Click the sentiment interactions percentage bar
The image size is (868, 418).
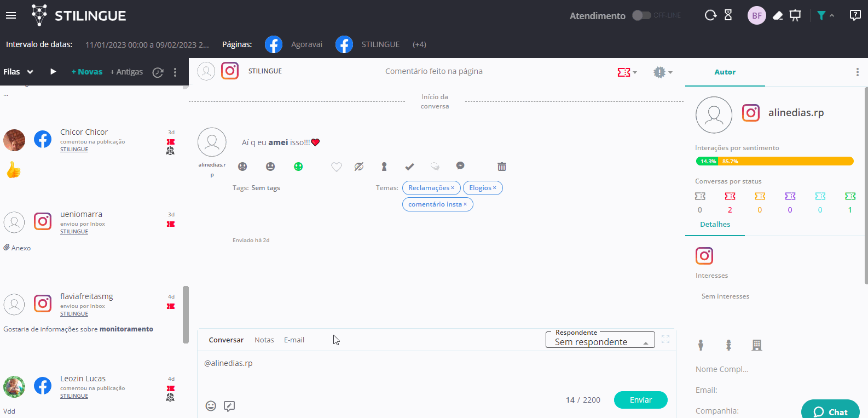774,161
